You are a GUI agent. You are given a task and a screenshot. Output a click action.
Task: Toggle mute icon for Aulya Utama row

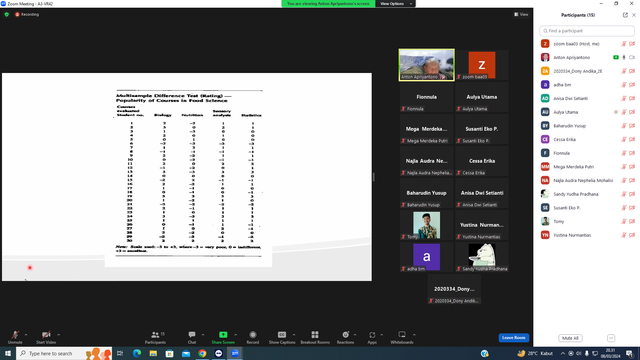624,112
